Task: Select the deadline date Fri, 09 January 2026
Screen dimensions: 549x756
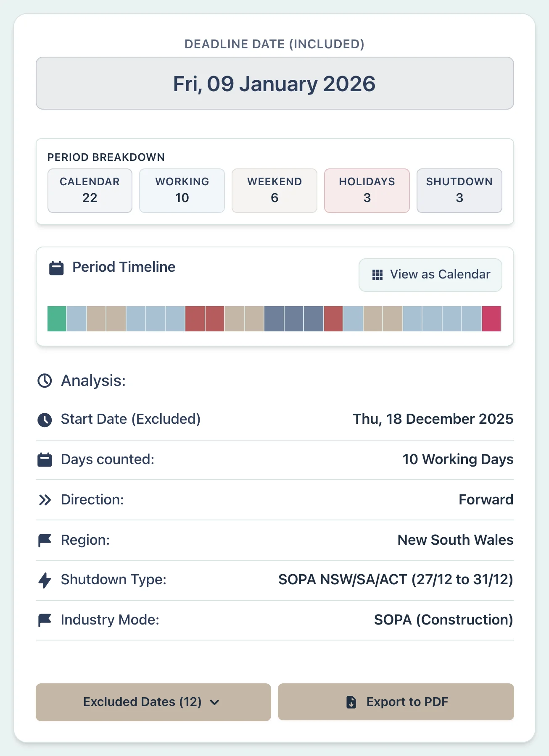Action: [274, 83]
